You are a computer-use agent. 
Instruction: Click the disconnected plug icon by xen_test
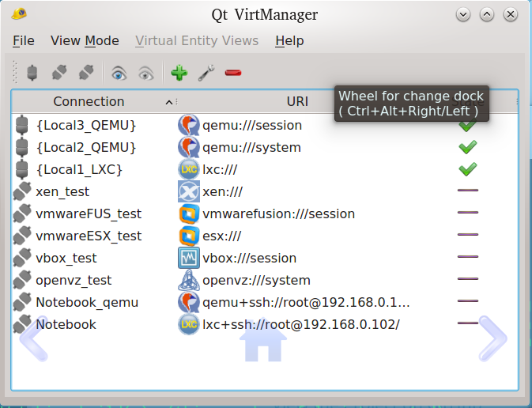click(21, 191)
